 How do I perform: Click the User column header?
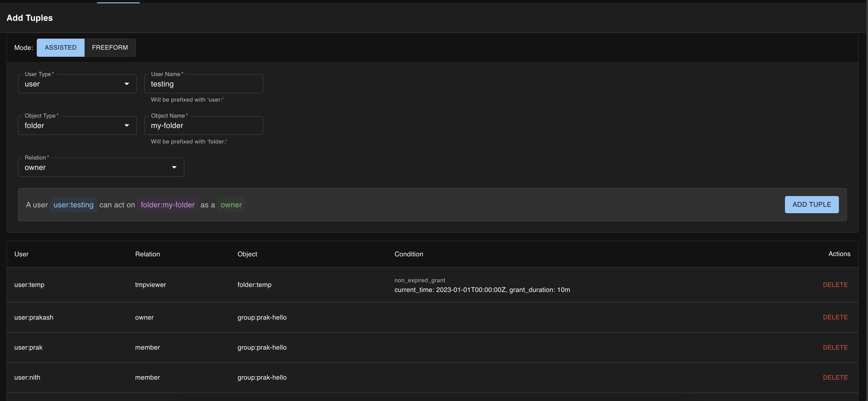click(x=21, y=254)
